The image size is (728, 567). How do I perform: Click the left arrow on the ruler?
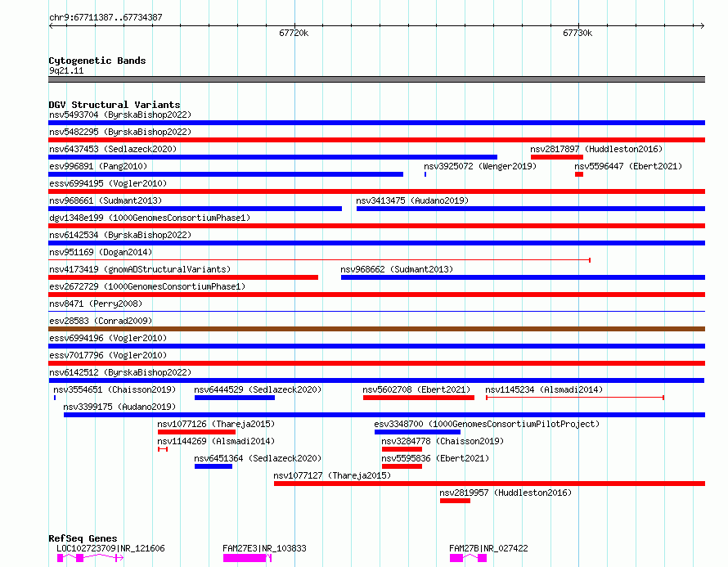[x=51, y=25]
